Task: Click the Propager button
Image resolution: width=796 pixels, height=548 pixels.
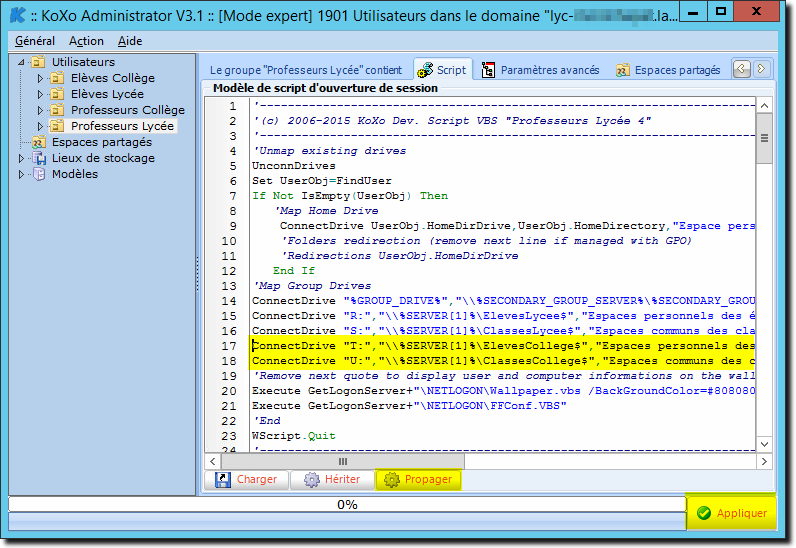Action: pos(418,479)
